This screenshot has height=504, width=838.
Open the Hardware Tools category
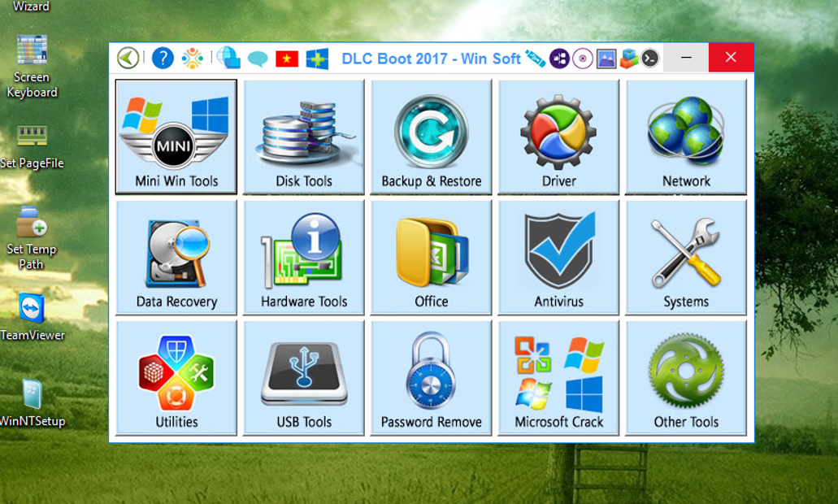303,257
